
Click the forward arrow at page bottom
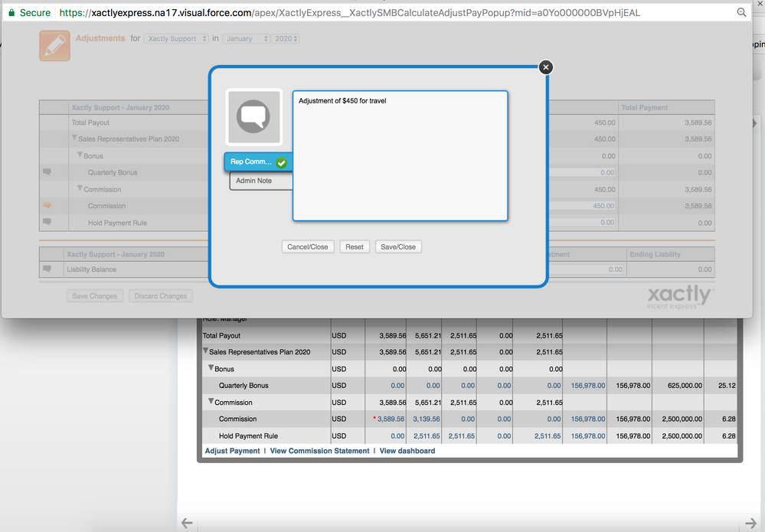pyautogui.click(x=751, y=524)
